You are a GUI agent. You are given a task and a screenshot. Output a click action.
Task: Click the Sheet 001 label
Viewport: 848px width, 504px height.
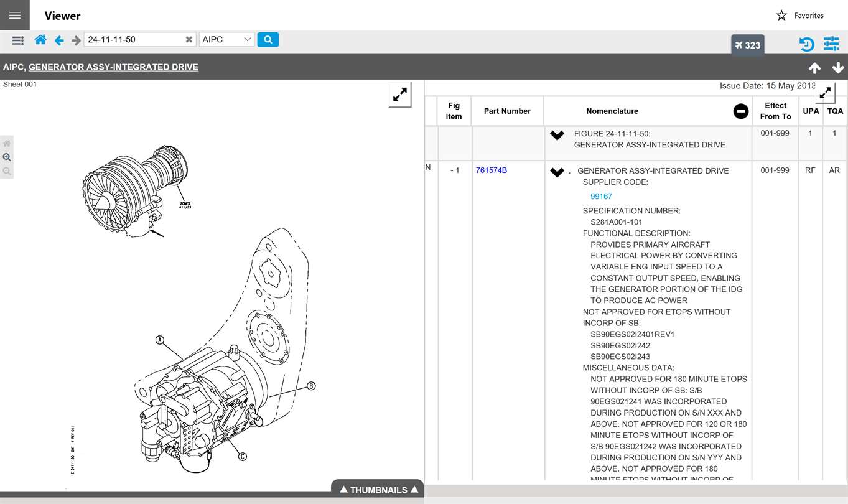[x=20, y=85]
